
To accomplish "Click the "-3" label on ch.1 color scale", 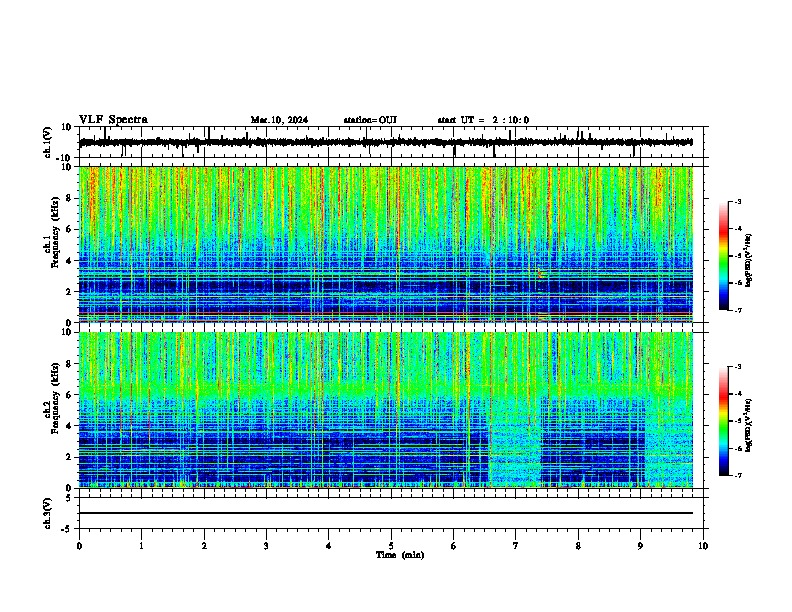I will pos(737,201).
